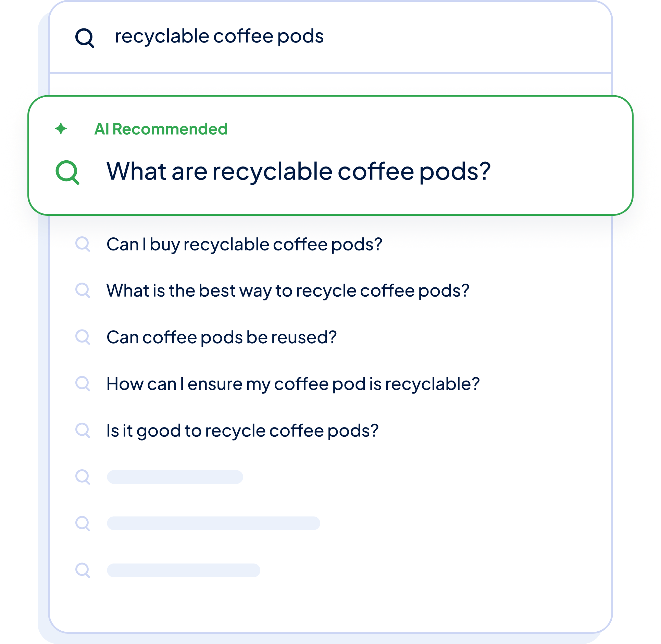Click the green AI Recommended sparkle icon

coord(61,129)
